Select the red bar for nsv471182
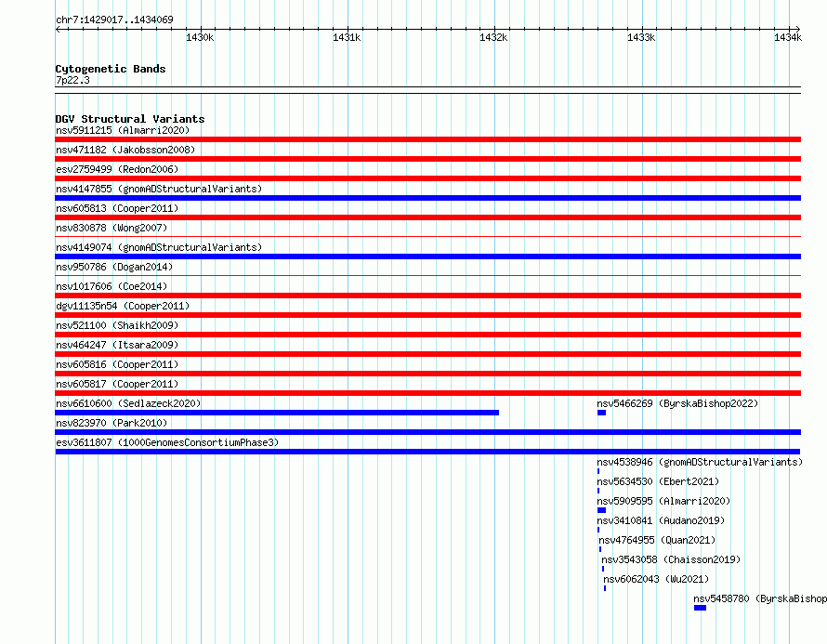The image size is (827, 644). click(427, 159)
